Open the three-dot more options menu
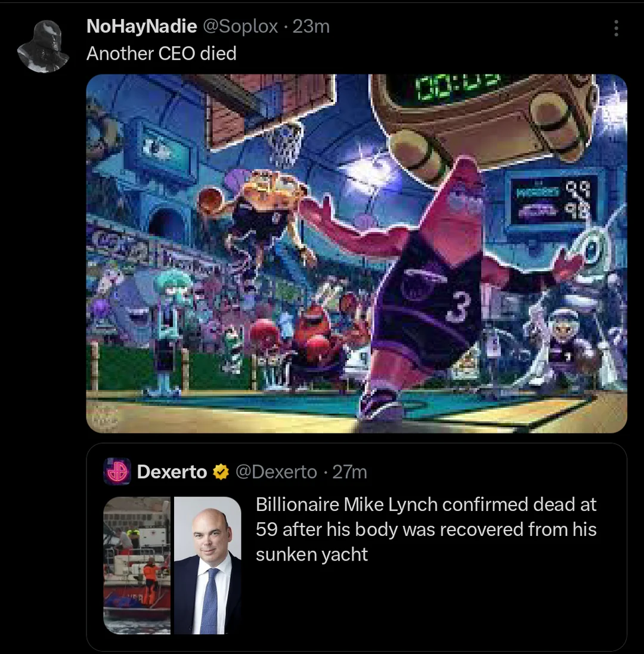The width and height of the screenshot is (644, 654). pos(616,29)
